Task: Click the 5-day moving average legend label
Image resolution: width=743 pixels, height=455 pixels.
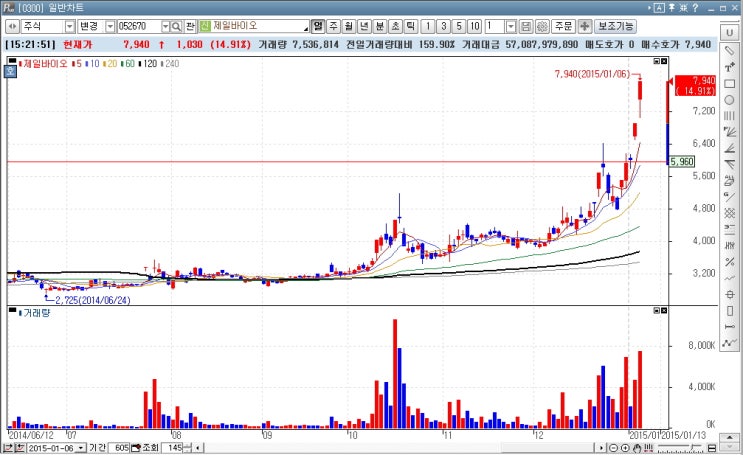Action: click(77, 64)
